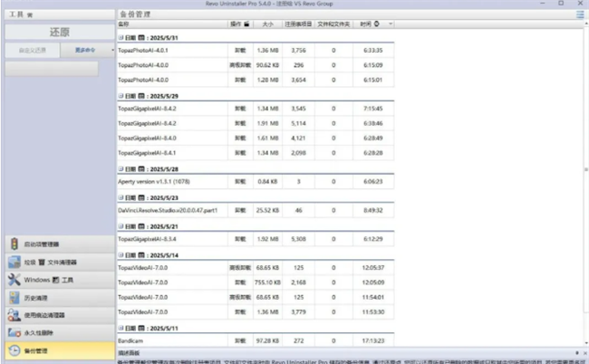This screenshot has width=589, height=364.
Task: Collapse the 2025/5/29 date group
Action: click(x=121, y=96)
